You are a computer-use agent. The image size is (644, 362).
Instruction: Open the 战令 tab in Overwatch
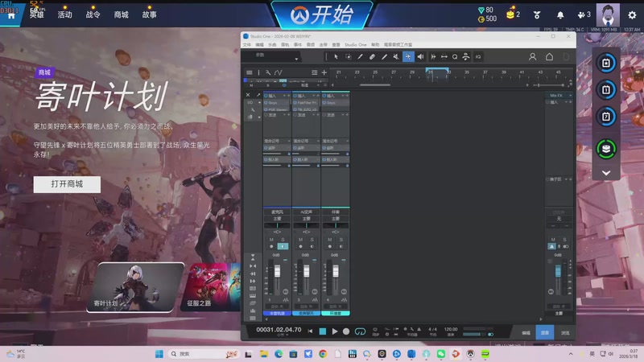(93, 14)
